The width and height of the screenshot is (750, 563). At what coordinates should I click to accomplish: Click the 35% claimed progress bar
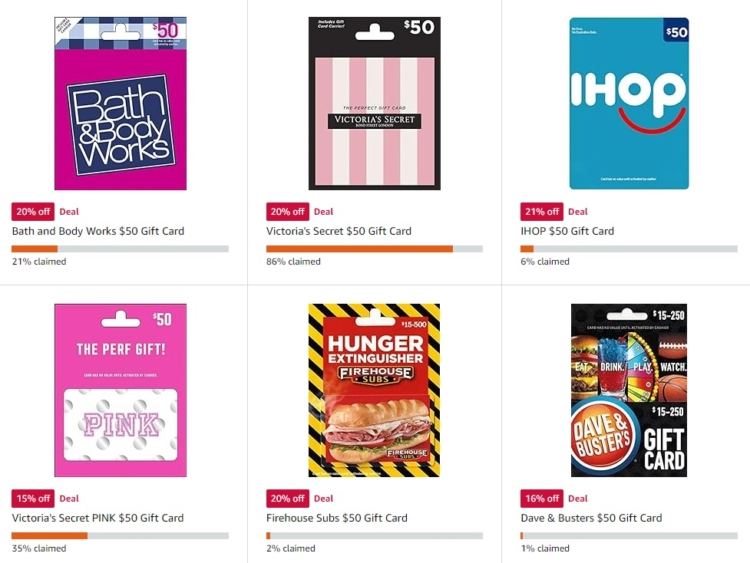click(x=120, y=536)
